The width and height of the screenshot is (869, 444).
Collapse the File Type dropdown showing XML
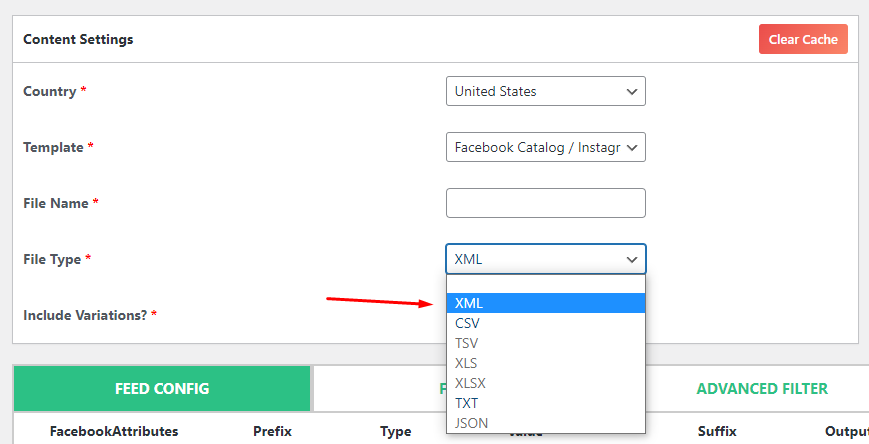[545, 259]
